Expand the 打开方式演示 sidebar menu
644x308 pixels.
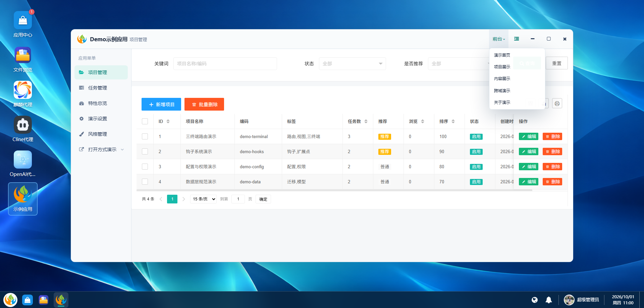[101, 149]
